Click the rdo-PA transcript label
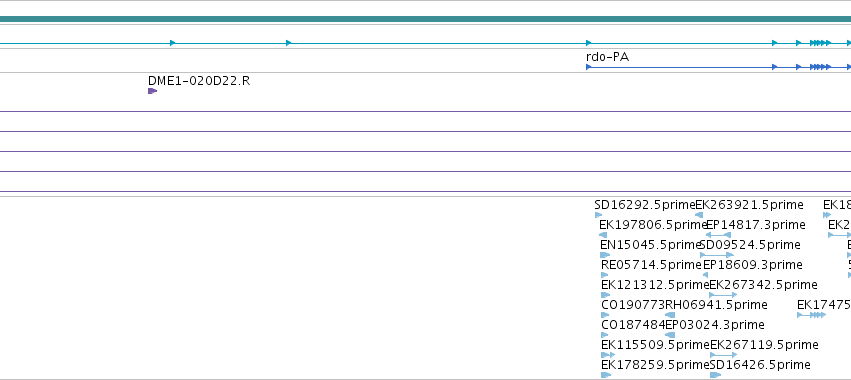Screen dimensions: 851x380 [607, 57]
